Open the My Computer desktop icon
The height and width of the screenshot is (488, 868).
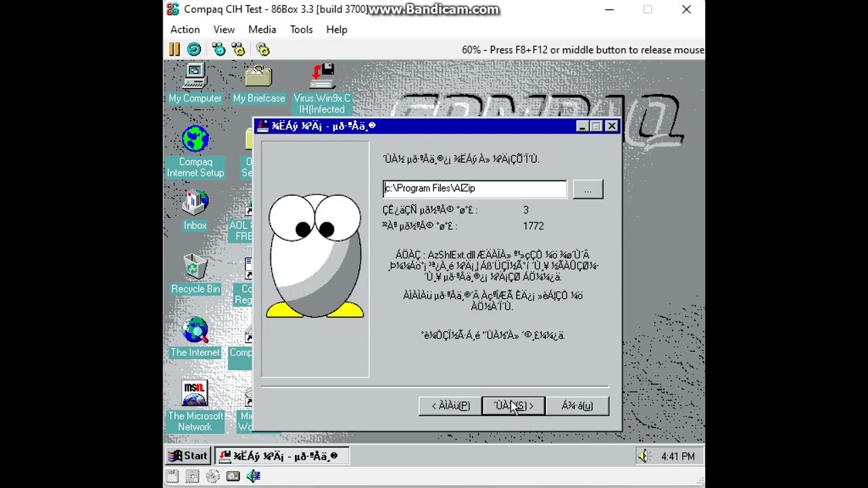[x=195, y=83]
